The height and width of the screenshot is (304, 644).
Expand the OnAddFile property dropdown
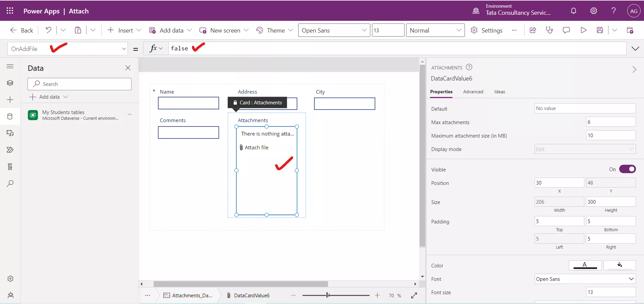click(124, 48)
